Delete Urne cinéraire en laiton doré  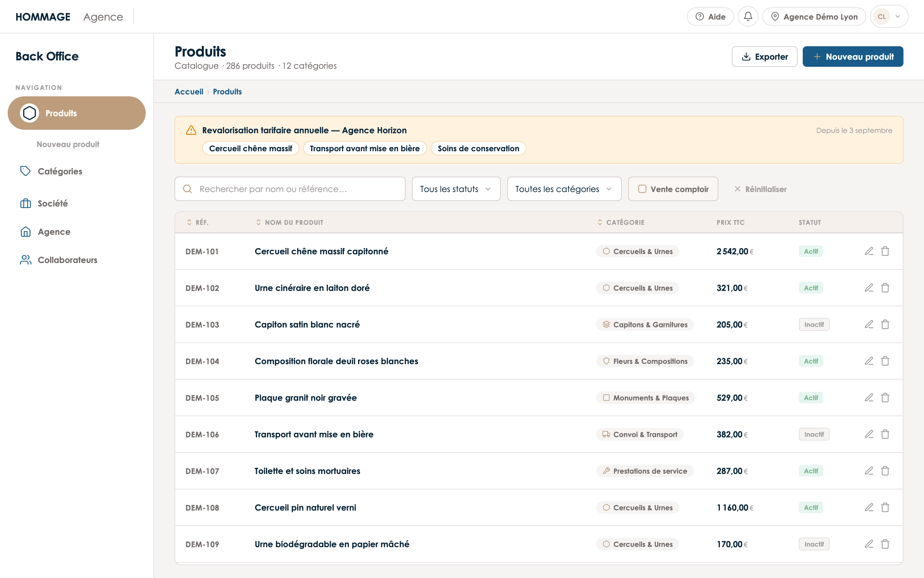click(885, 288)
